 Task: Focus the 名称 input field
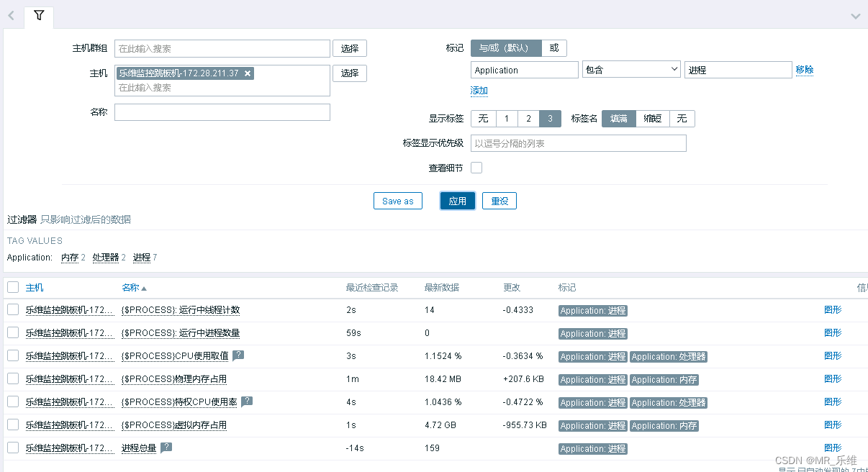pos(222,112)
